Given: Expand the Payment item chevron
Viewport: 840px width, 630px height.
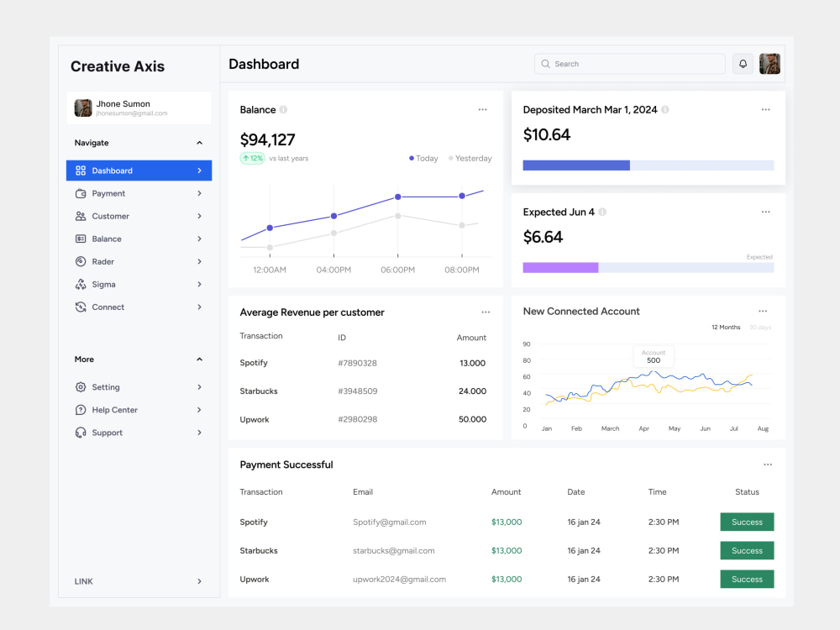Looking at the screenshot, I should click(199, 193).
